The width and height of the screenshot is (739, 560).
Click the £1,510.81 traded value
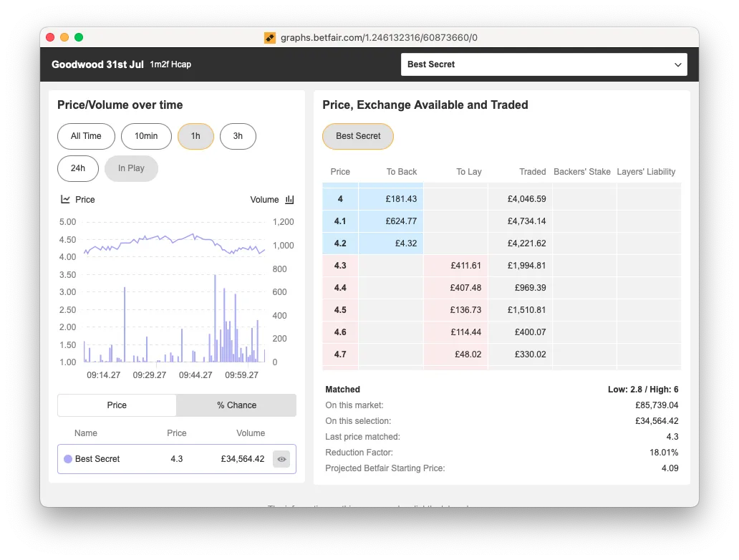coord(526,309)
